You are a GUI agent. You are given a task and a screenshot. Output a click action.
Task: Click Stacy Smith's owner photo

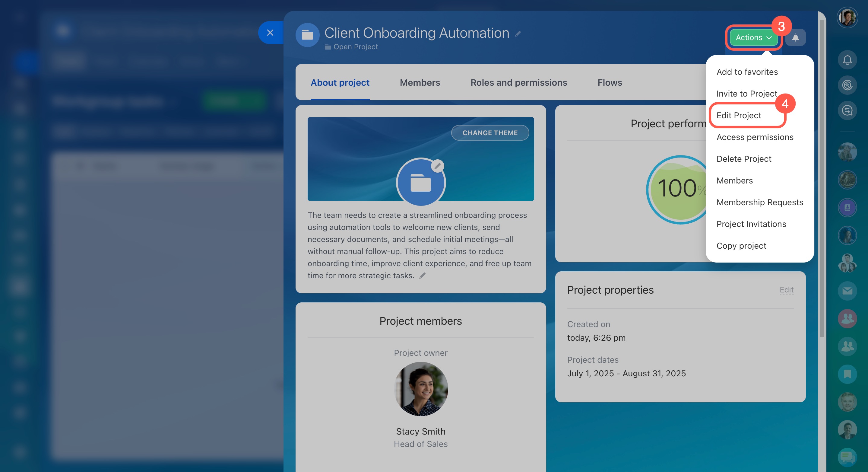[421, 389]
